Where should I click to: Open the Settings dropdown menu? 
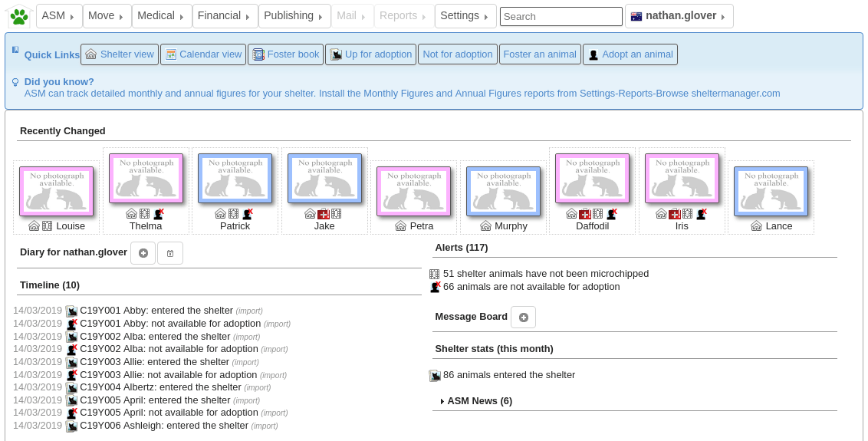[x=465, y=16]
